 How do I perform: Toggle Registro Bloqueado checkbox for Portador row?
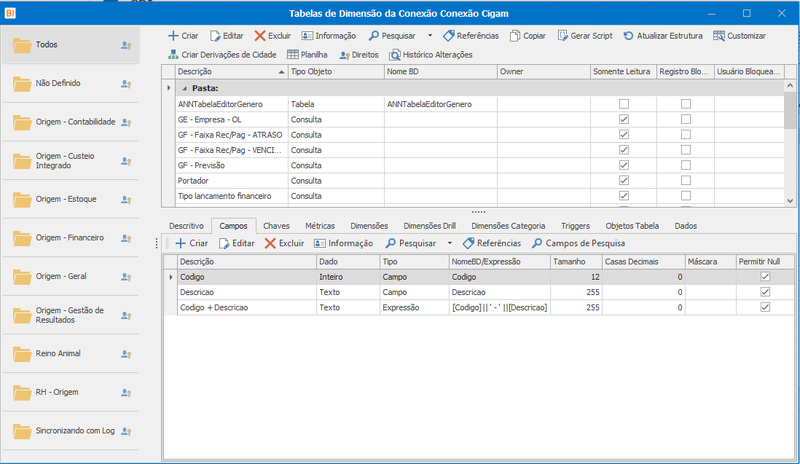(x=686, y=181)
